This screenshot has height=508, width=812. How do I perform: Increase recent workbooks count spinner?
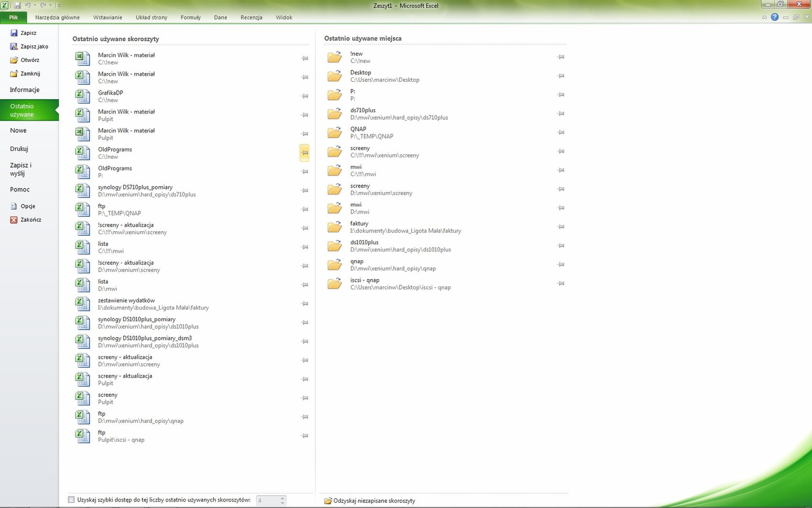[283, 498]
